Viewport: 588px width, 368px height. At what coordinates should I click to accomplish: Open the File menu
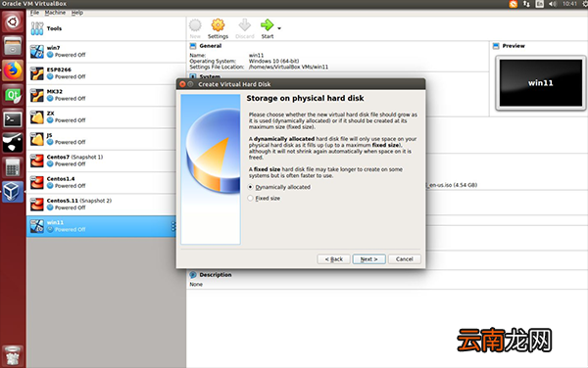(x=34, y=13)
